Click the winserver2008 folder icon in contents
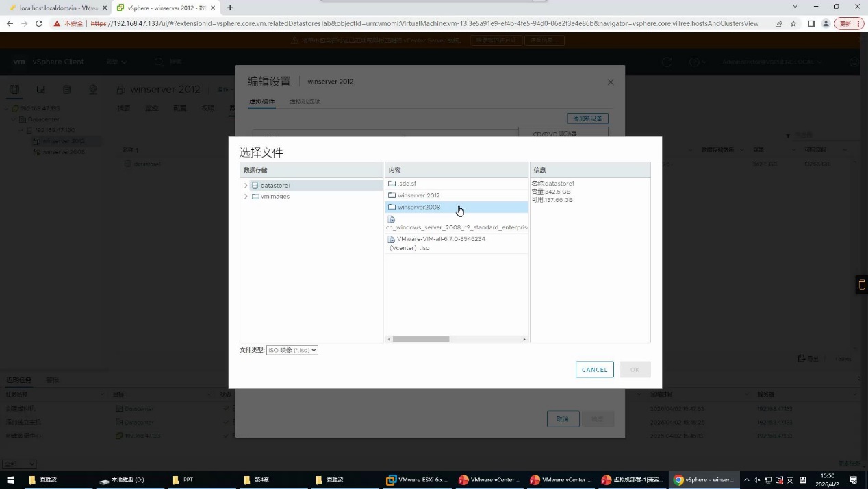Image resolution: width=868 pixels, height=489 pixels. point(392,207)
